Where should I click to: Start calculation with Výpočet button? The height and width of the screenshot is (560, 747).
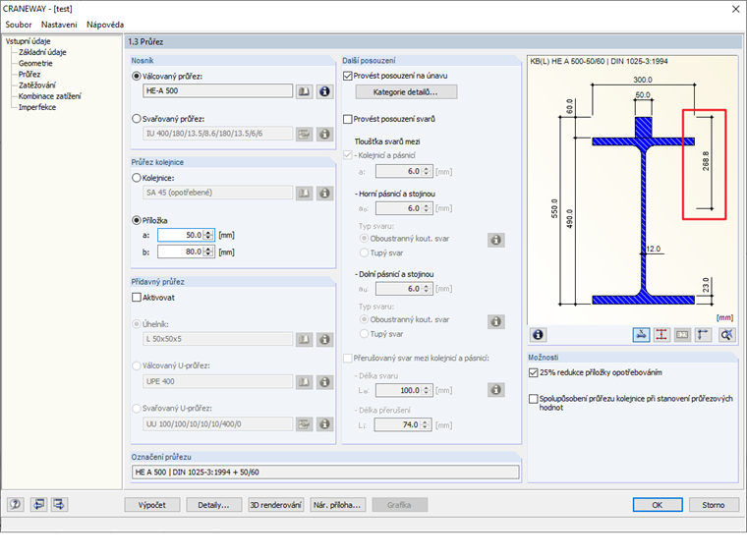(x=152, y=505)
